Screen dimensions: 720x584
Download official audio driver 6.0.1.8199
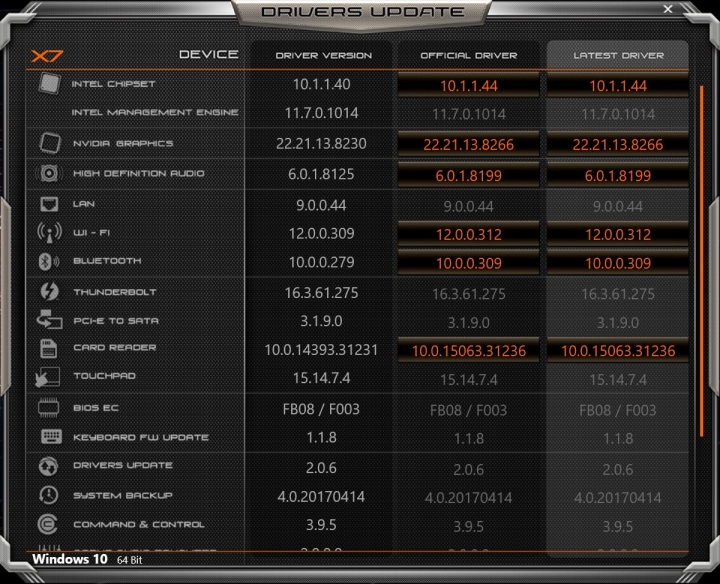pyautogui.click(x=468, y=175)
